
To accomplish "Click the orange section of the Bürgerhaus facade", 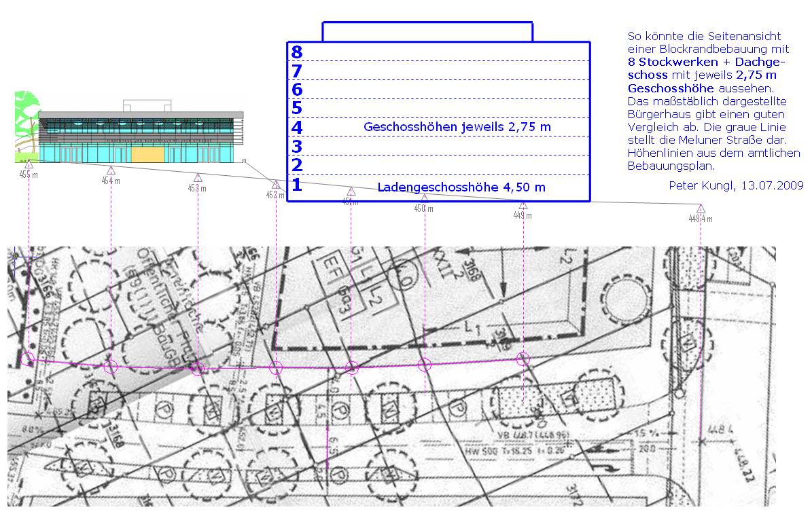I will point(147,155).
